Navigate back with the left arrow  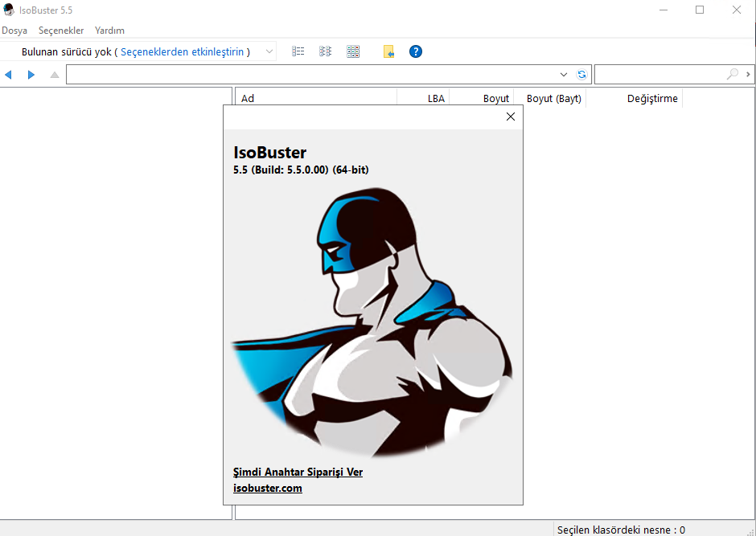(x=9, y=75)
